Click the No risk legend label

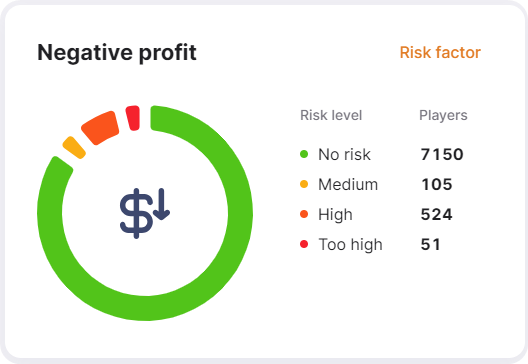[x=344, y=155]
